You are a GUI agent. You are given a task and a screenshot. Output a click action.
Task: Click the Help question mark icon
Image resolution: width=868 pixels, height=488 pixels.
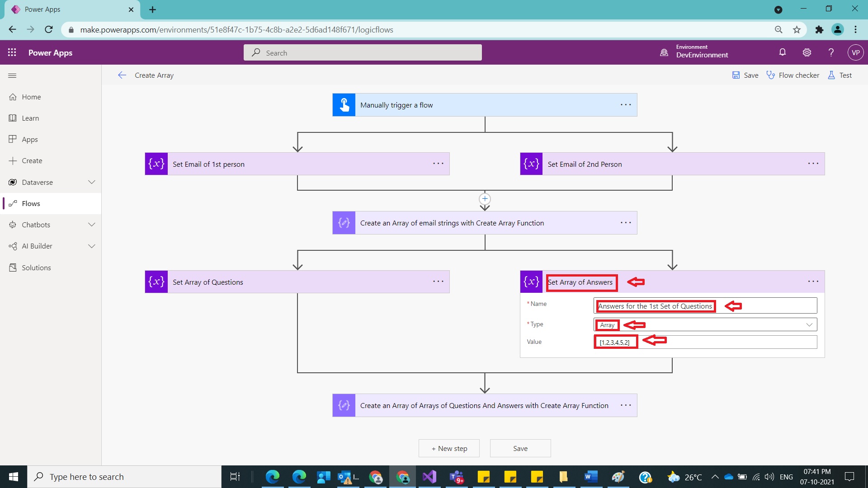[831, 52]
